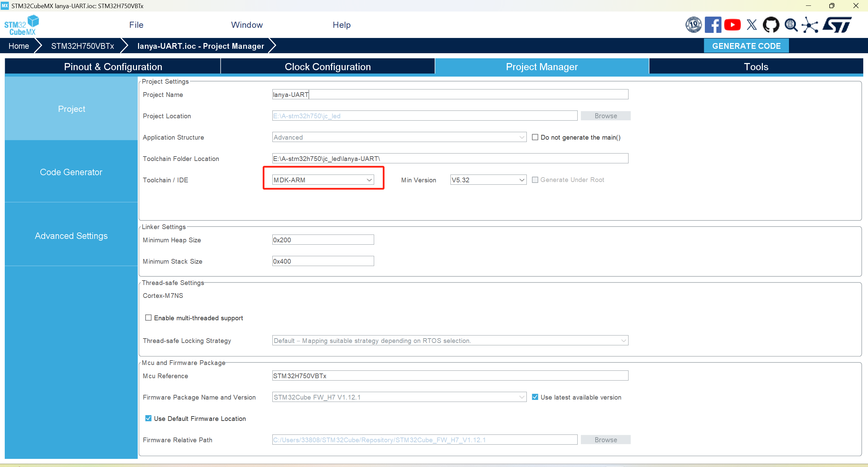The image size is (868, 467).
Task: Uncheck Use Default Firmware Location
Action: 148,418
